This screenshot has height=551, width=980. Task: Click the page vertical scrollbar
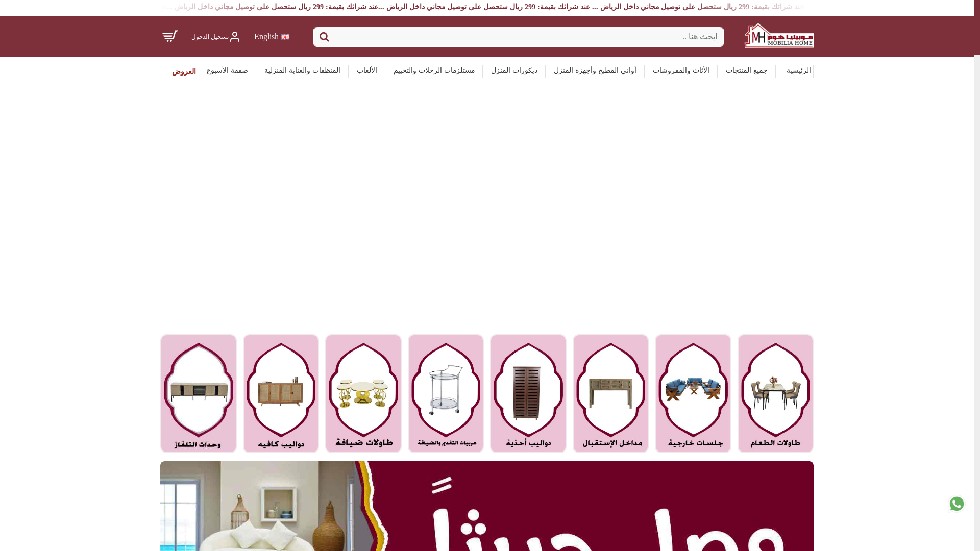tap(977, 275)
